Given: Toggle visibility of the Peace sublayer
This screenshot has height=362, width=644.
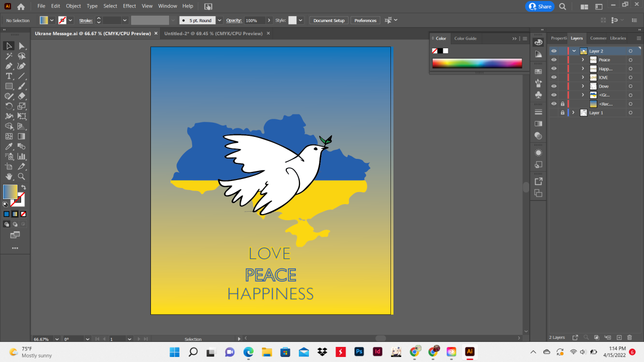Looking at the screenshot, I should (x=554, y=60).
